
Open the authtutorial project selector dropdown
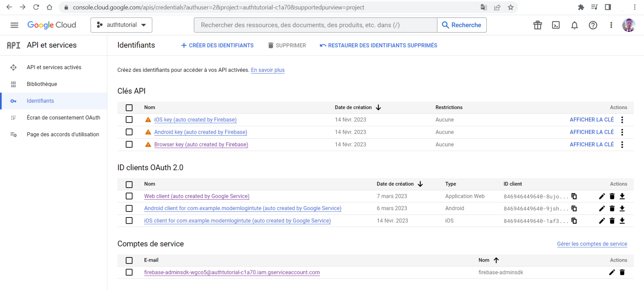pyautogui.click(x=121, y=25)
